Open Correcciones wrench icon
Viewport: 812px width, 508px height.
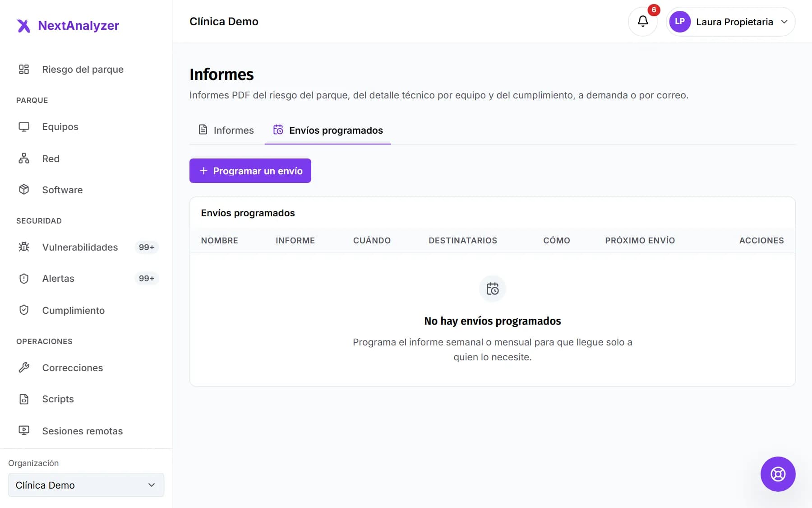(24, 368)
